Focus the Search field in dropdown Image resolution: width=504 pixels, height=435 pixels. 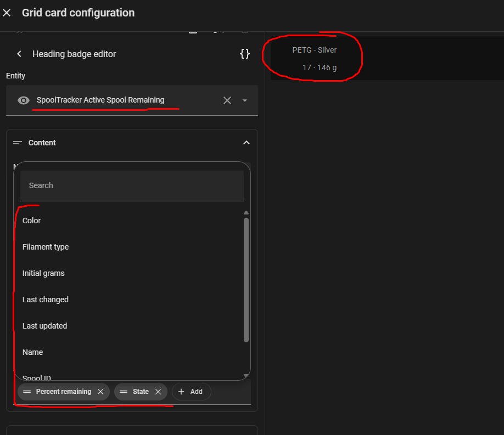click(x=132, y=185)
